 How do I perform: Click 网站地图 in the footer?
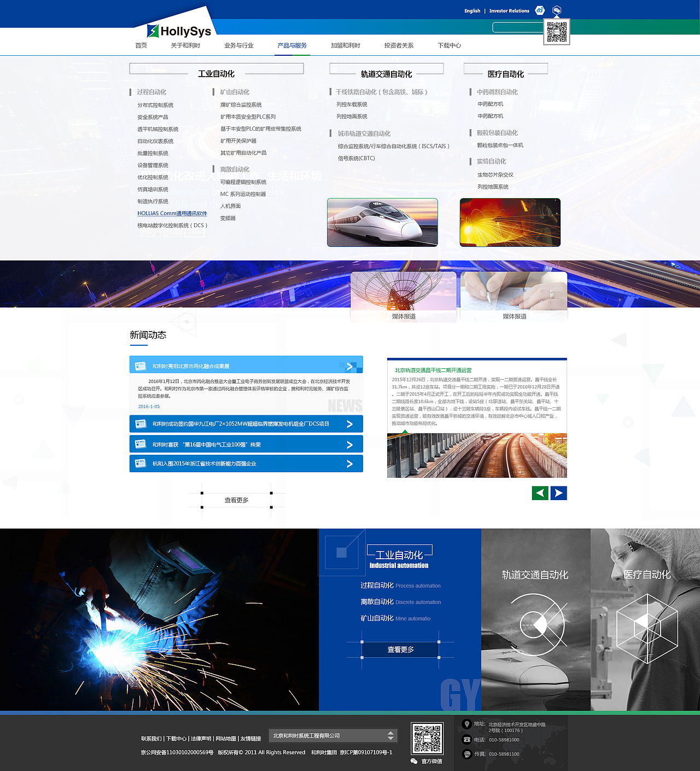226,739
